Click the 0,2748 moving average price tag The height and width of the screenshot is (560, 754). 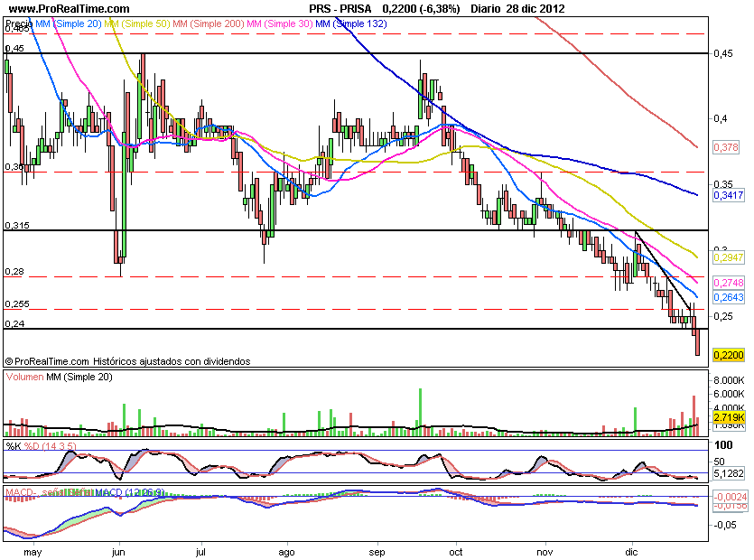(729, 283)
